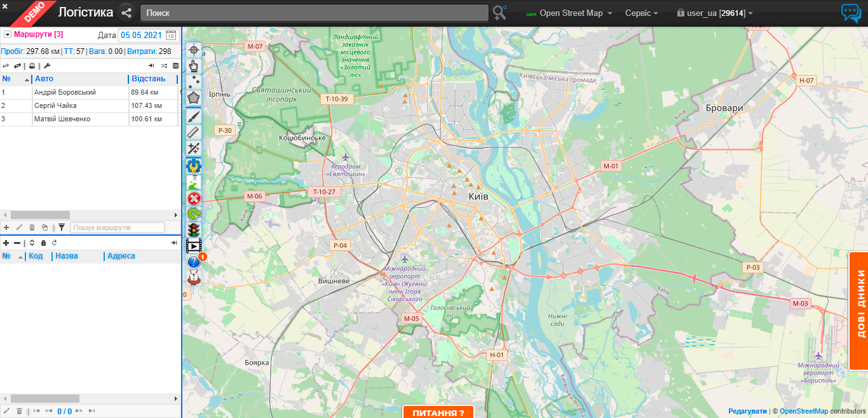The width and height of the screenshot is (868, 418).
Task: Click the Пошук маршрутів search field
Action: coord(117,227)
